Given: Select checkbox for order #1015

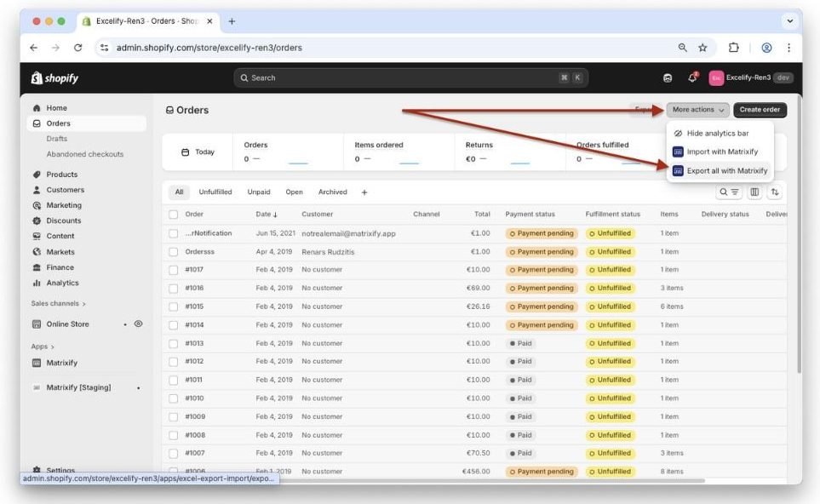Looking at the screenshot, I should coord(173,306).
